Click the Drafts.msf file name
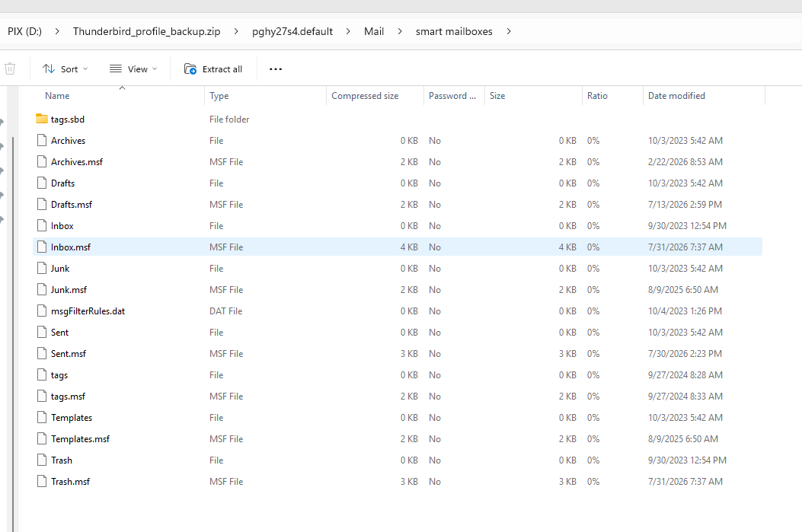The width and height of the screenshot is (802, 532). pos(72,205)
